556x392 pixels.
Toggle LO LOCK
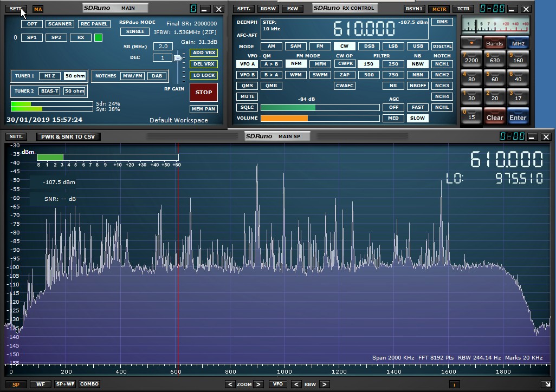point(204,75)
